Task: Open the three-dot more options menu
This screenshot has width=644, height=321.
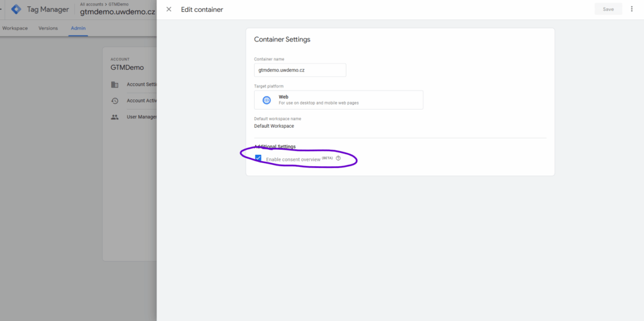Action: pyautogui.click(x=631, y=9)
